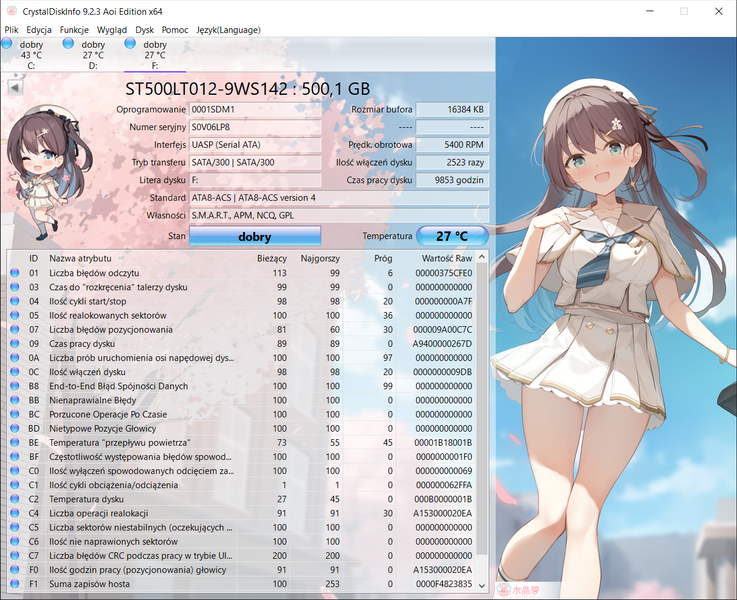Click the Bieżący column header

(272, 258)
